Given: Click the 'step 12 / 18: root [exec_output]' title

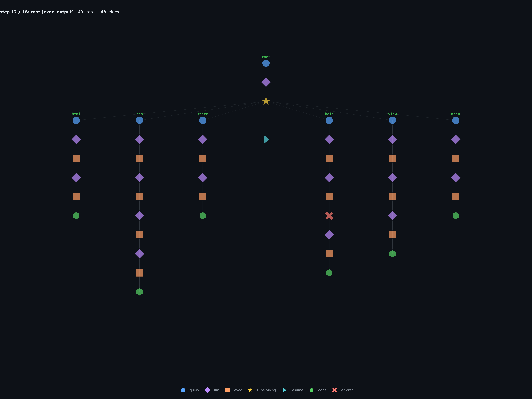Looking at the screenshot, I should [x=37, y=12].
